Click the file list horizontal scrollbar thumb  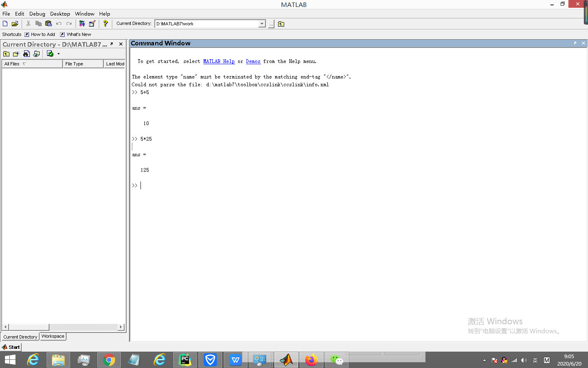click(x=29, y=327)
